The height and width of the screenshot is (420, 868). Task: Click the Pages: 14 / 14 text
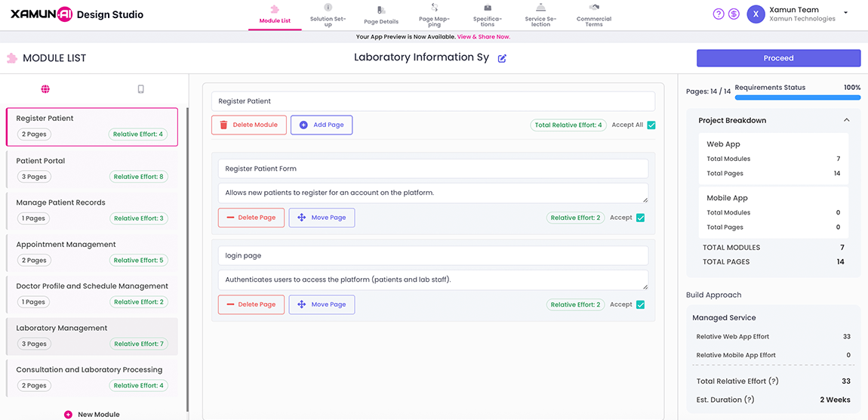point(708,91)
